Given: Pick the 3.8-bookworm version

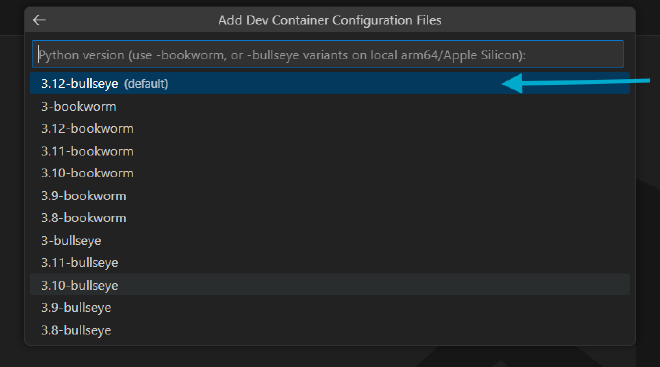Looking at the screenshot, I should (x=330, y=218).
